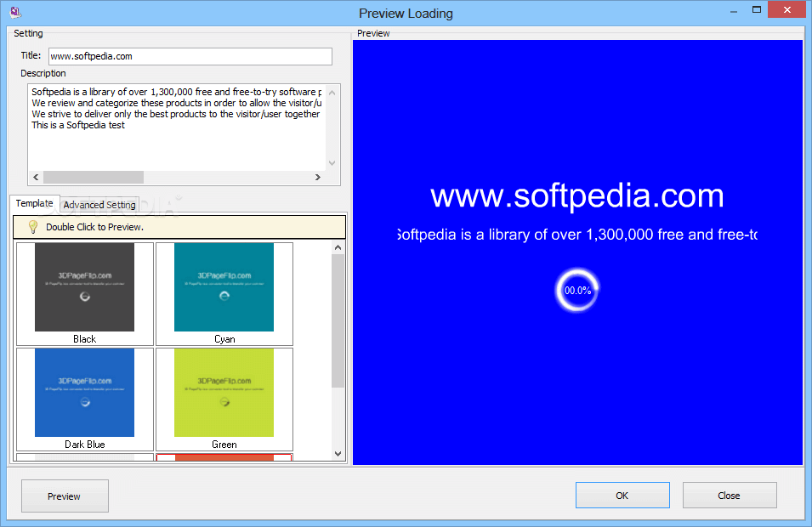
Task: Confirm with the OK button
Action: click(x=622, y=496)
